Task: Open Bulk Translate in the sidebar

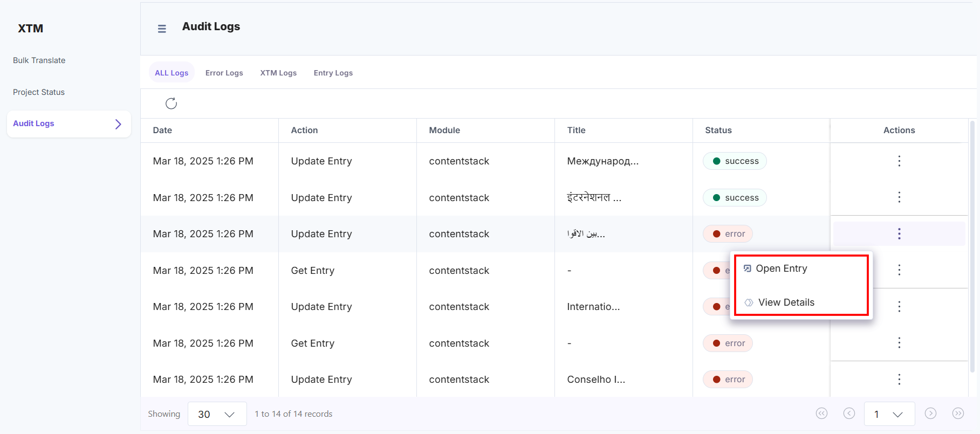Action: point(39,60)
